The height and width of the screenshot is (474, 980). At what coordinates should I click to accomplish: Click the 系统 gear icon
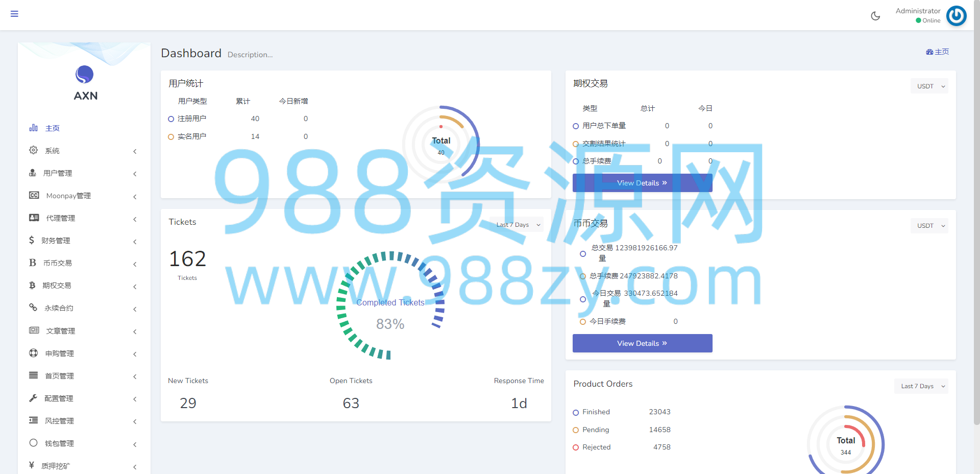(34, 150)
